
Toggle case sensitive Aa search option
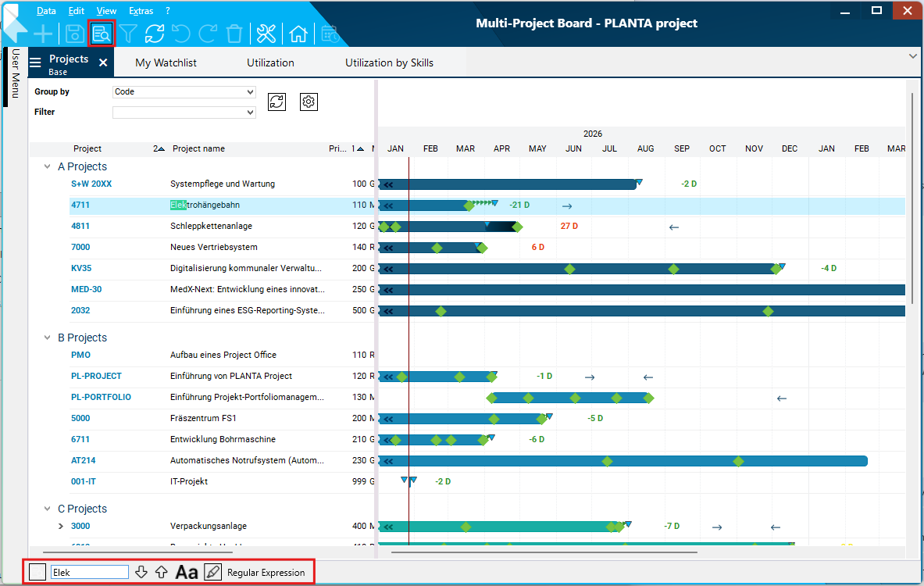[187, 572]
